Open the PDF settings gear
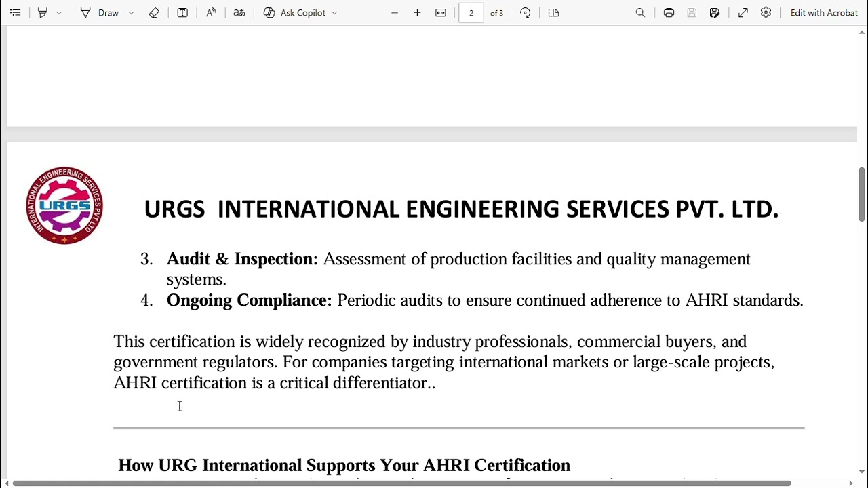The image size is (868, 488). click(x=766, y=13)
